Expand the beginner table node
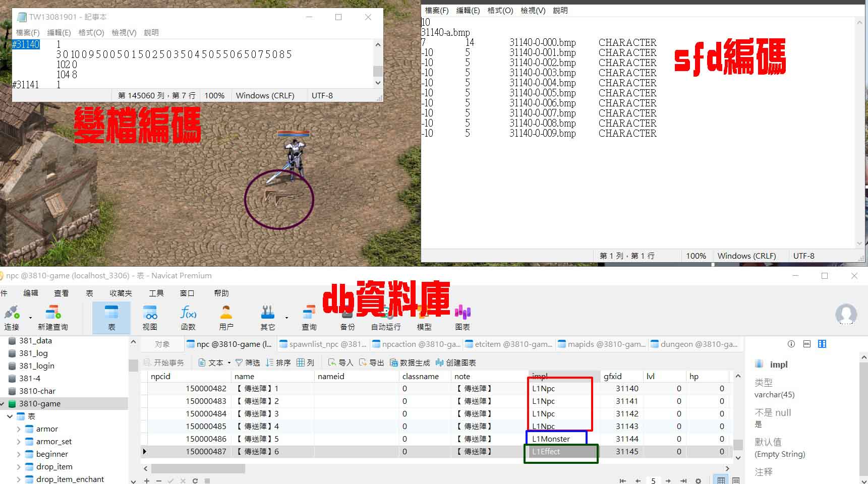Screen dimensions: 868x484 coord(19,454)
